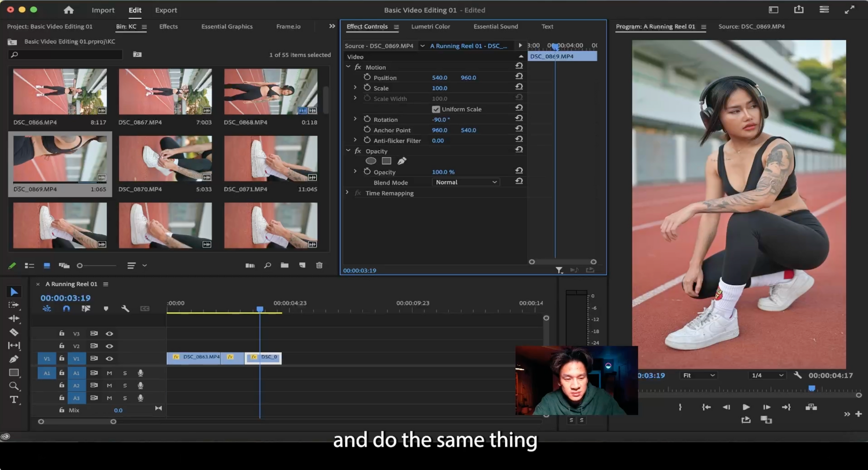Switch to the Lumetri Color tab
This screenshot has height=470, width=868.
[430, 26]
